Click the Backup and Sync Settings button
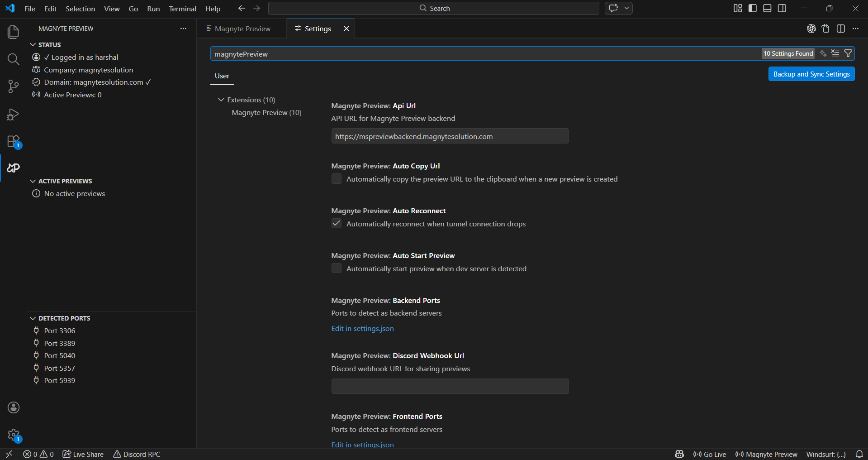Image resolution: width=868 pixels, height=460 pixels. pyautogui.click(x=811, y=74)
